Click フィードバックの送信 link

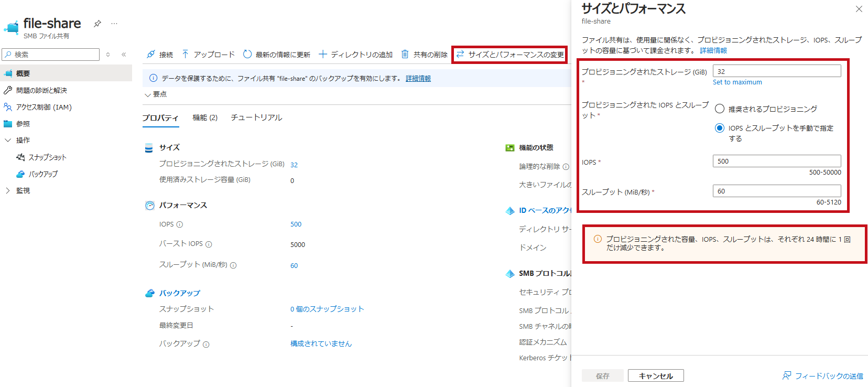tap(829, 375)
